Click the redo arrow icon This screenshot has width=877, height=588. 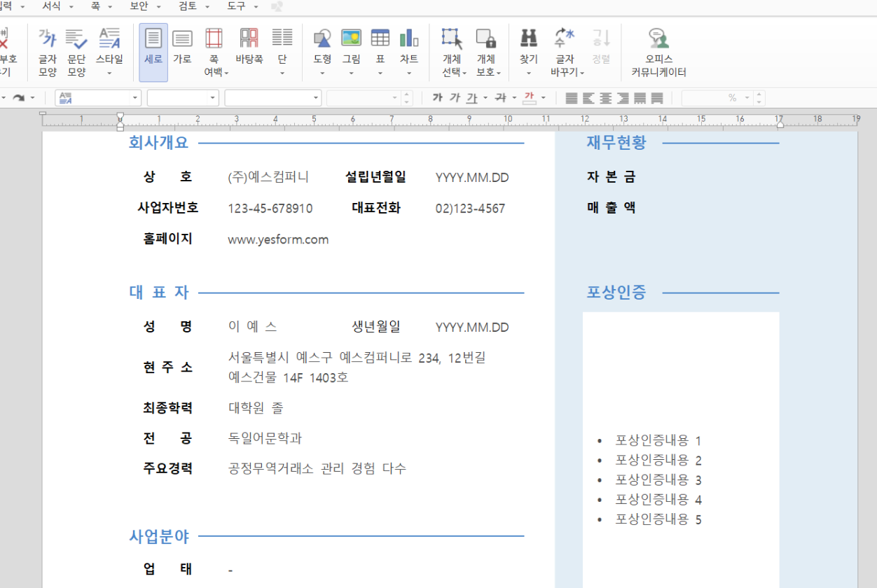point(18,98)
